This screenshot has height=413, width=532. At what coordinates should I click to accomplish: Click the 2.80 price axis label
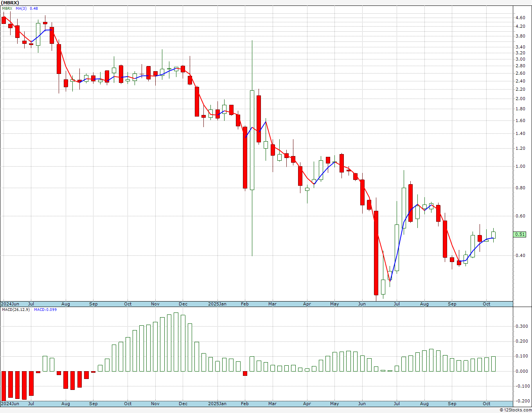pos(520,66)
